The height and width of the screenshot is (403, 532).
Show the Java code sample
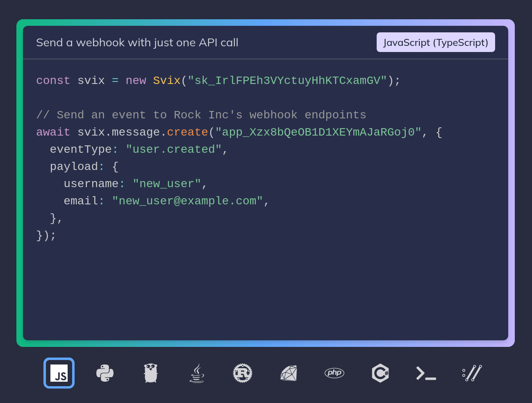pyautogui.click(x=197, y=373)
